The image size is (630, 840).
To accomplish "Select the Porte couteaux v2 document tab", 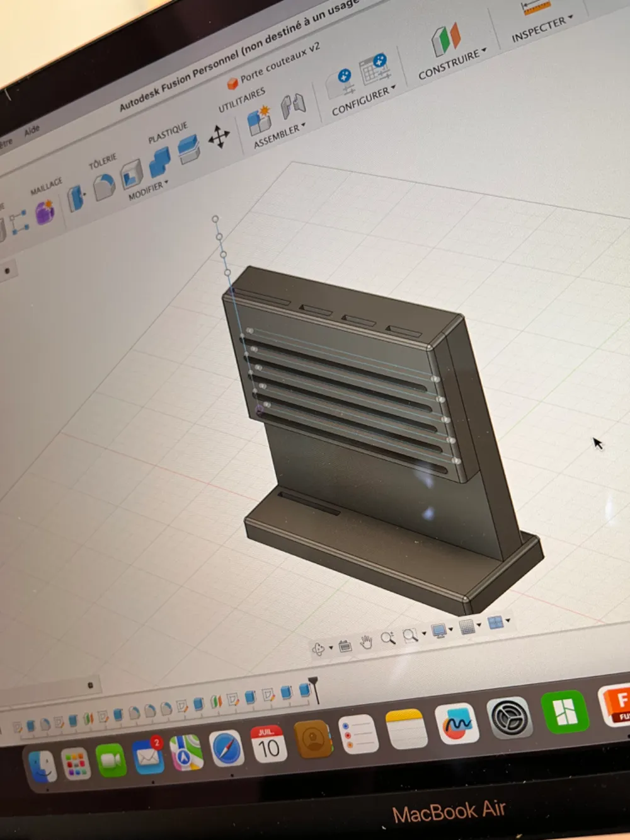I will [x=274, y=65].
